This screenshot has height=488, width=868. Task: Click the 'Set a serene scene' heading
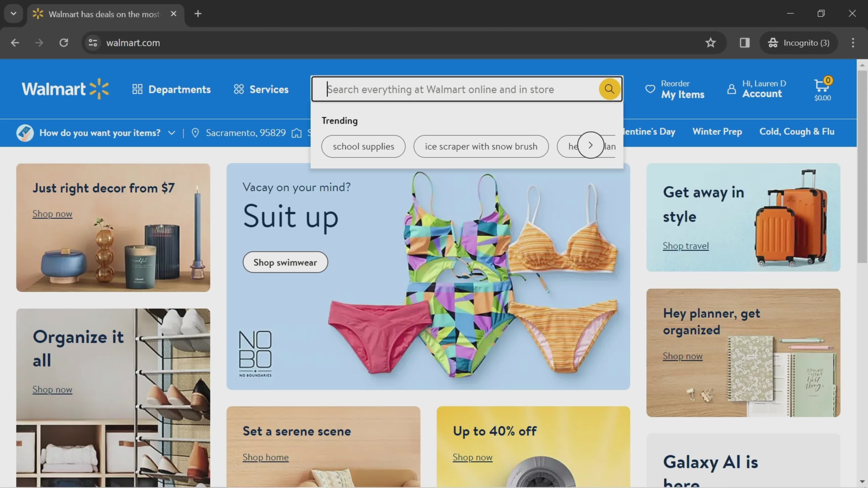pyautogui.click(x=297, y=432)
